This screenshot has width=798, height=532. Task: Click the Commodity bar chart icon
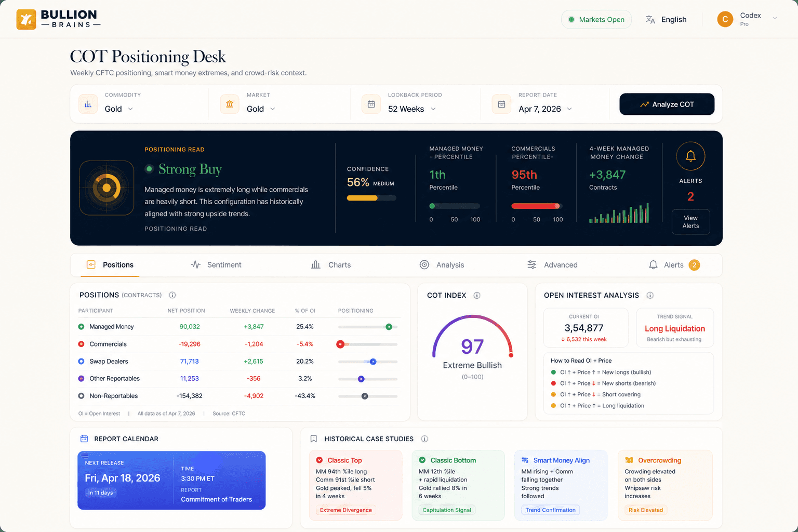pyautogui.click(x=88, y=104)
